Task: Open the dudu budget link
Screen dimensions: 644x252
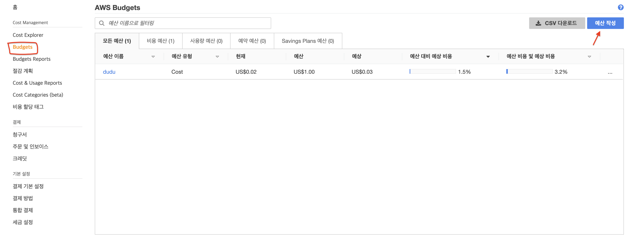Action: point(109,72)
